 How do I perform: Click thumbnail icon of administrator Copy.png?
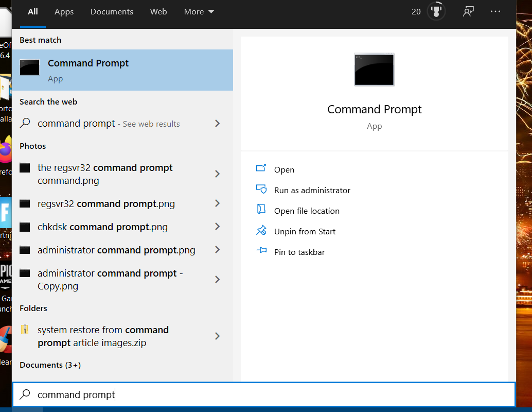coord(25,273)
